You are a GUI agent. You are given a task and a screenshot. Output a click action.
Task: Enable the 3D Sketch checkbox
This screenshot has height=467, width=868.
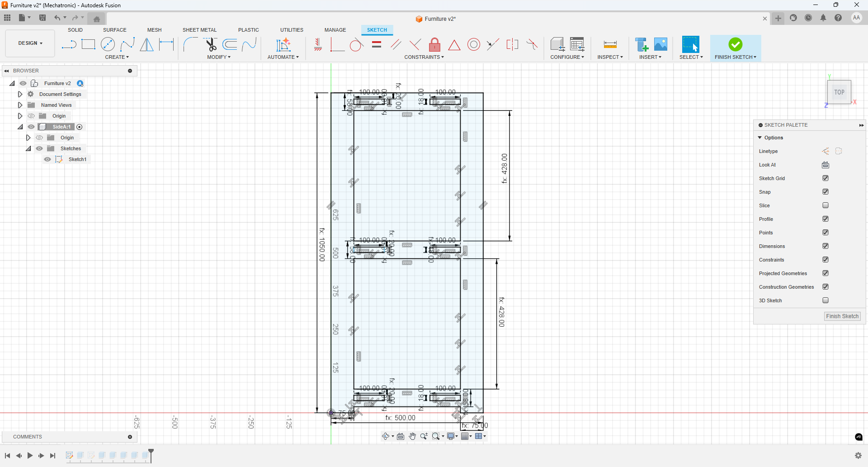pos(826,300)
